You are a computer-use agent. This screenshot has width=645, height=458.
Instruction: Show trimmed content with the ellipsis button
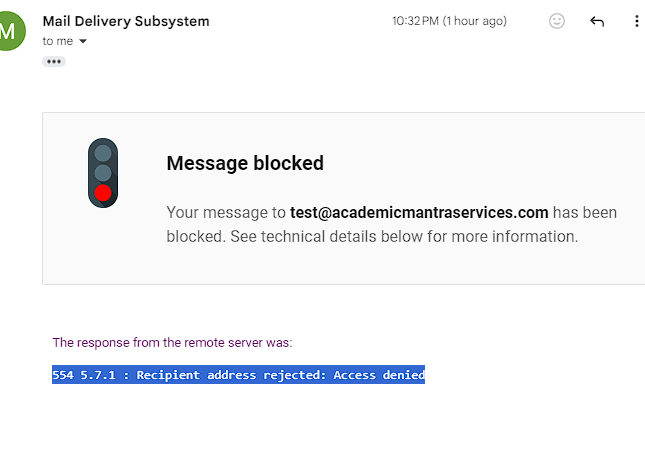pos(54,61)
